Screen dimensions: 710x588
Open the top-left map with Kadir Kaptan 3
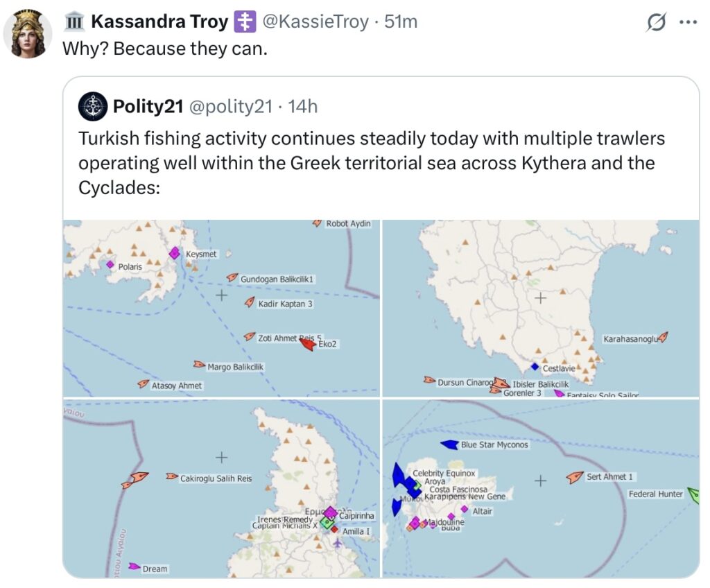(221, 309)
